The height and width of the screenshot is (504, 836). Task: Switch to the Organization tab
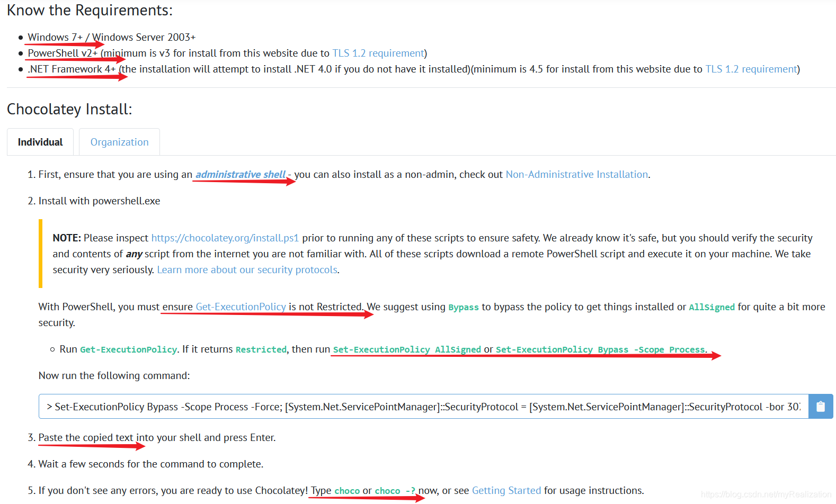click(119, 142)
